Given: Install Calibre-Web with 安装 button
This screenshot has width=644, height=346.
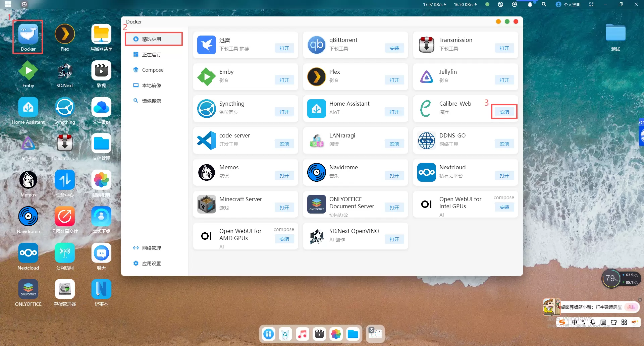Looking at the screenshot, I should 504,112.
